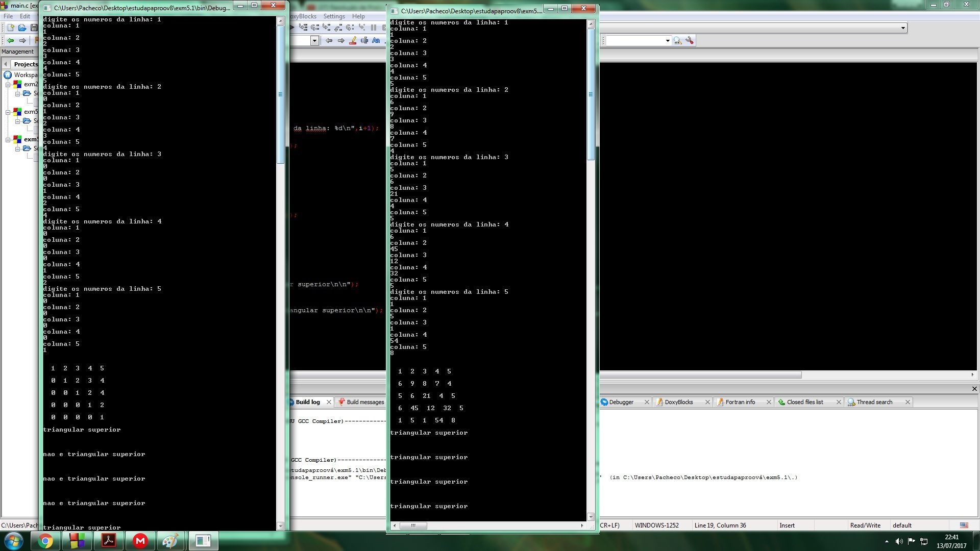Open the dropdown left of navigation arrows
Screen dimensions: 980x551
[314, 40]
